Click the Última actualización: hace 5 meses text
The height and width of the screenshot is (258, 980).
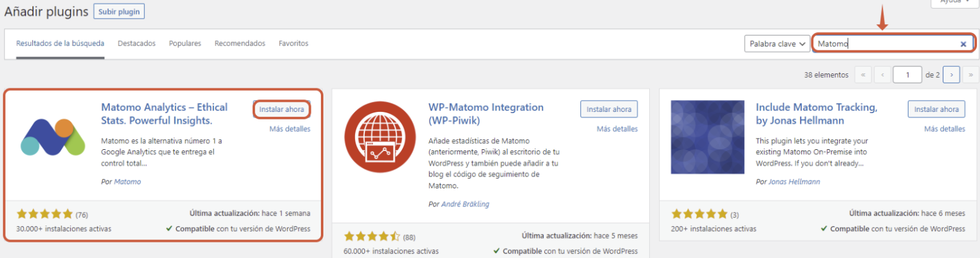point(580,236)
